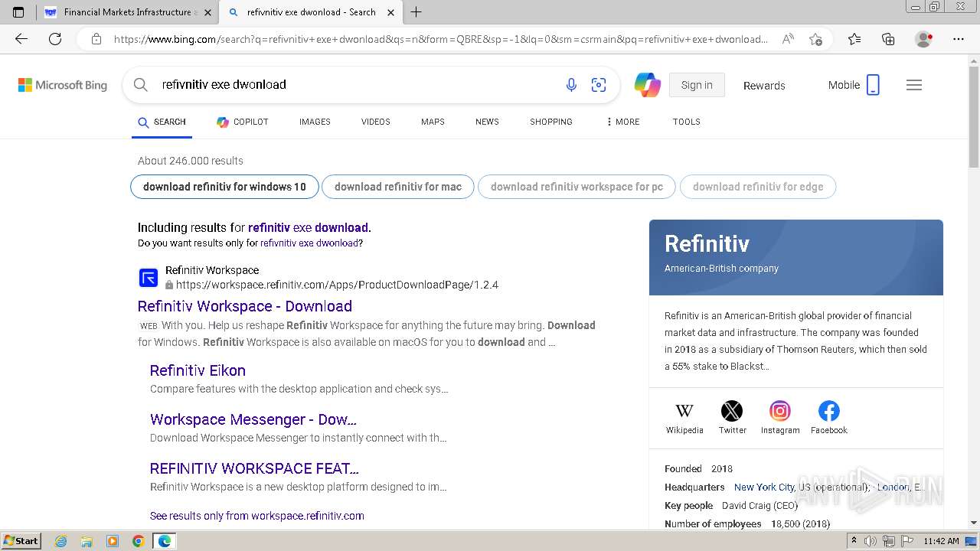Open Edge settings and more menu
The image size is (980, 551).
point(959,39)
